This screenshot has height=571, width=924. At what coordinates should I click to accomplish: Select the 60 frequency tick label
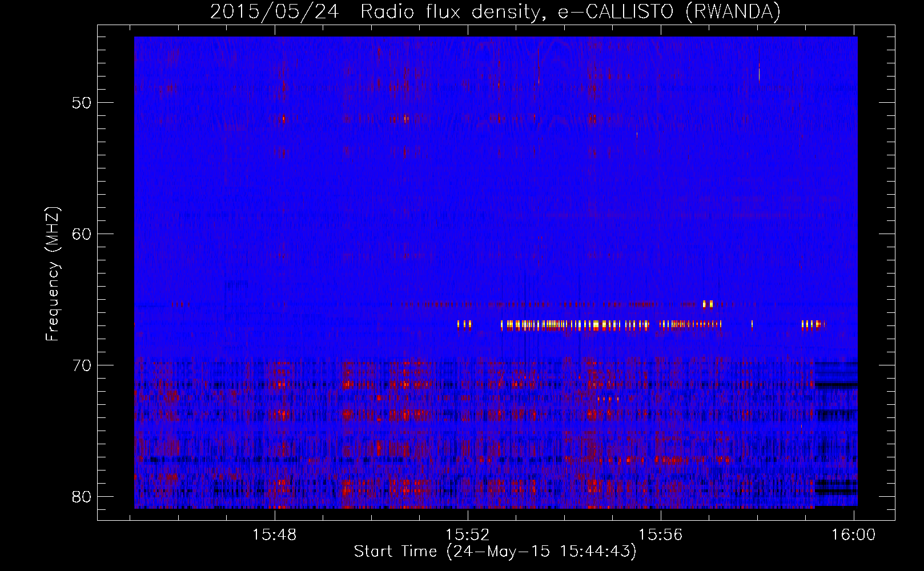(x=82, y=234)
